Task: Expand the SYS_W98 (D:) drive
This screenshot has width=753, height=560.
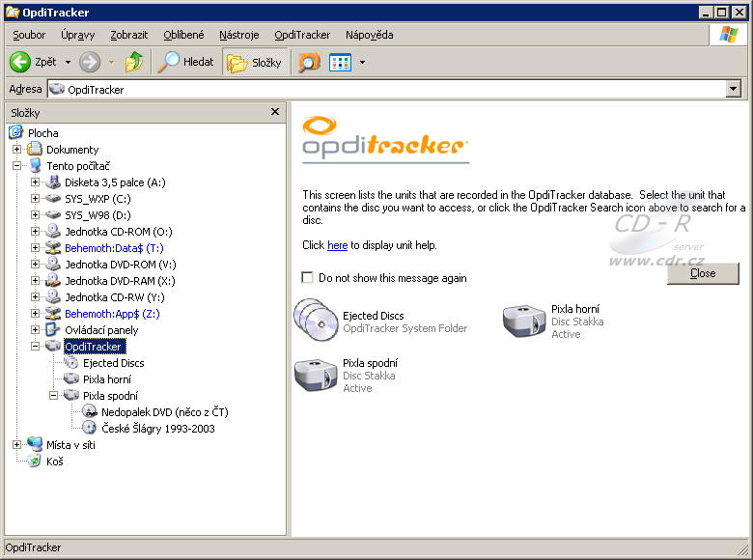Action: click(35, 214)
